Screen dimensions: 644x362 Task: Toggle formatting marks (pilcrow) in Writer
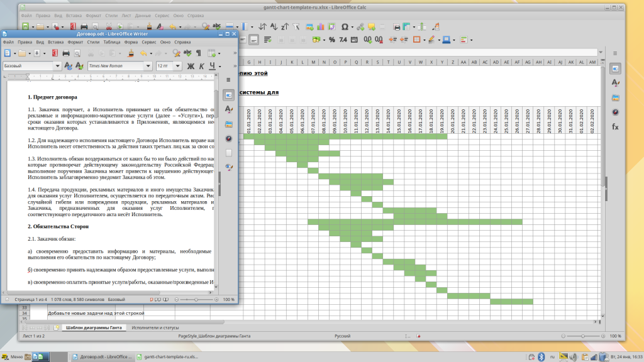(x=199, y=53)
